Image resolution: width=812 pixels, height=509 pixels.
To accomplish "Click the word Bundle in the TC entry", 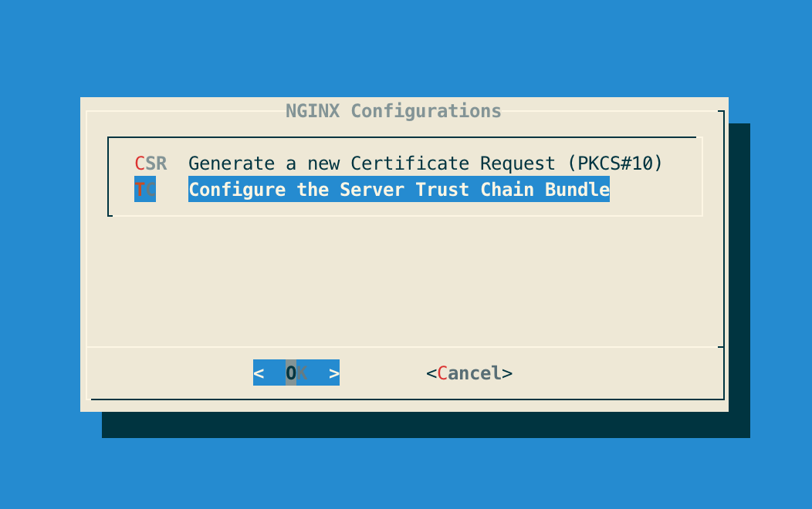I will tap(577, 190).
